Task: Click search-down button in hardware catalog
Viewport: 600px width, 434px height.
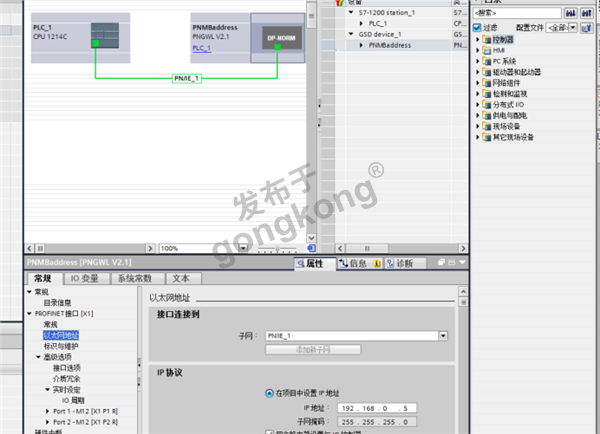Action: tap(571, 13)
